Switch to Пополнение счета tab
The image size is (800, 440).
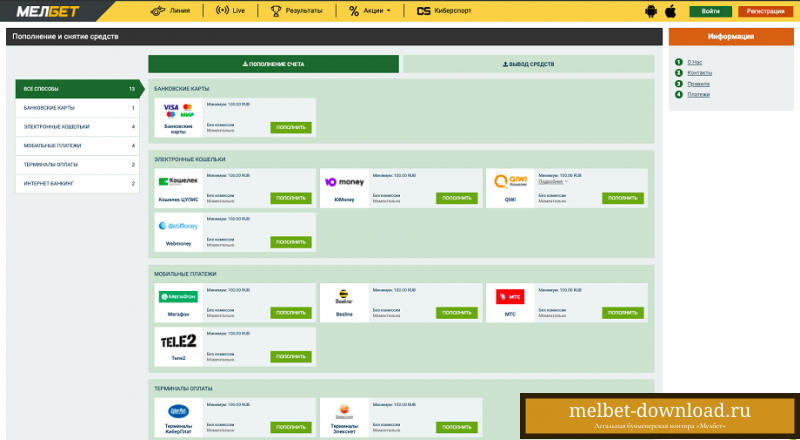[x=273, y=64]
